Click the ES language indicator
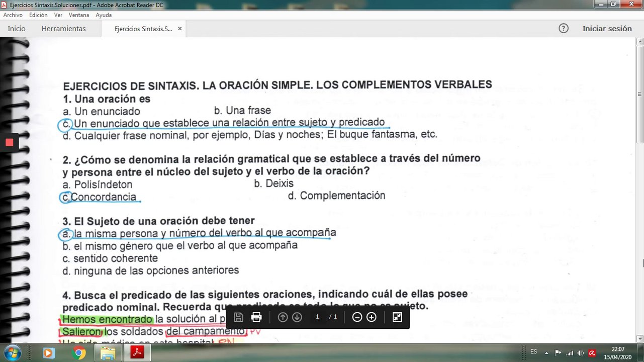 [x=533, y=352]
